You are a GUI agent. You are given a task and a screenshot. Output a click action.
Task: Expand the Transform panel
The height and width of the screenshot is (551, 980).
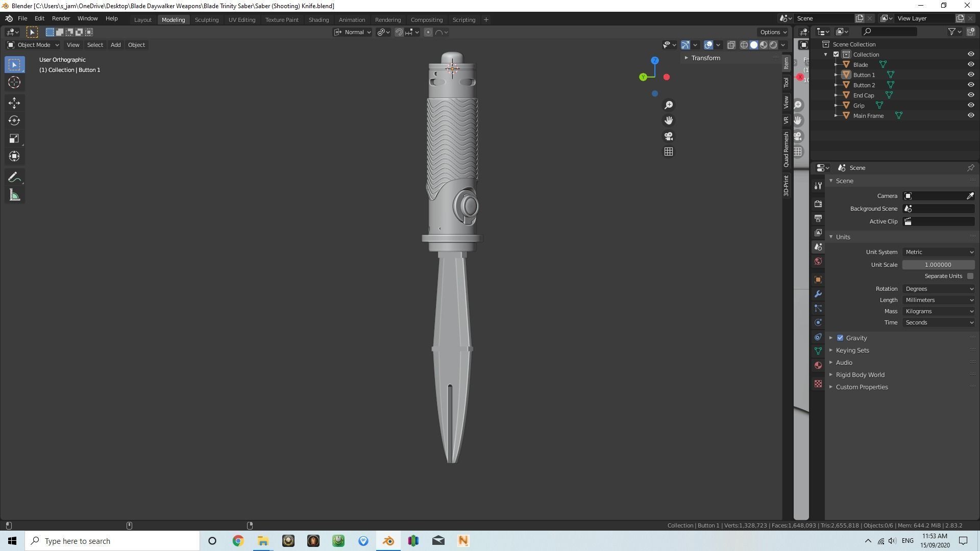coord(705,58)
